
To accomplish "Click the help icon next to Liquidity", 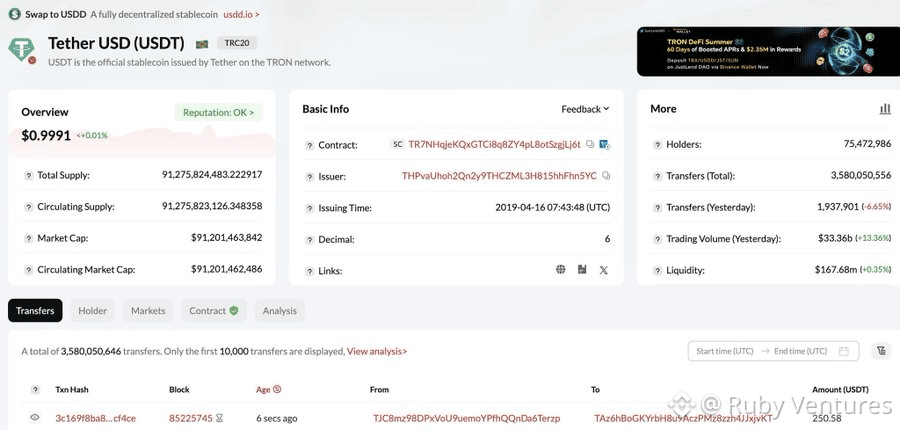I will tap(657, 270).
